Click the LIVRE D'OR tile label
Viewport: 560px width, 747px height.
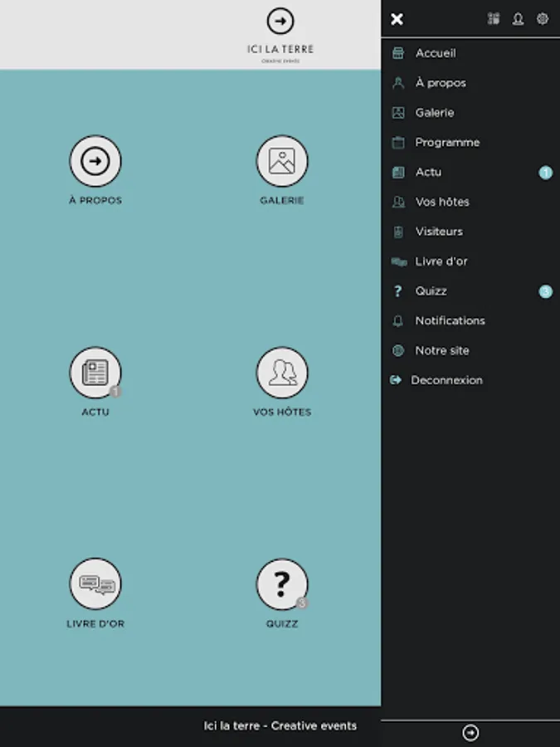tap(95, 623)
